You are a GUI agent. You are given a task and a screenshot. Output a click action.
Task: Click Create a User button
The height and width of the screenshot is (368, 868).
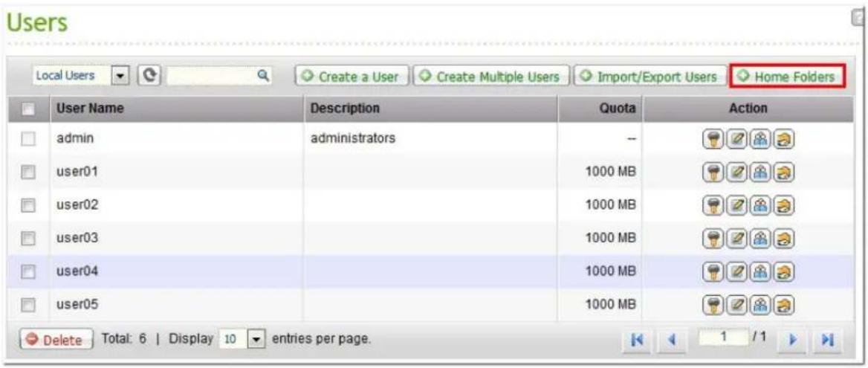click(x=352, y=77)
